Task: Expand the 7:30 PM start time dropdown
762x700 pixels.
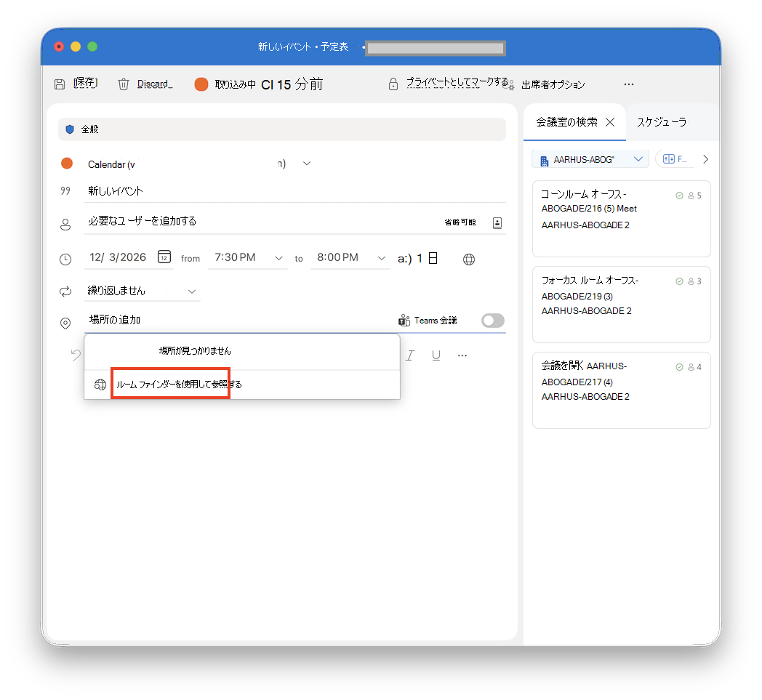Action: click(x=278, y=258)
